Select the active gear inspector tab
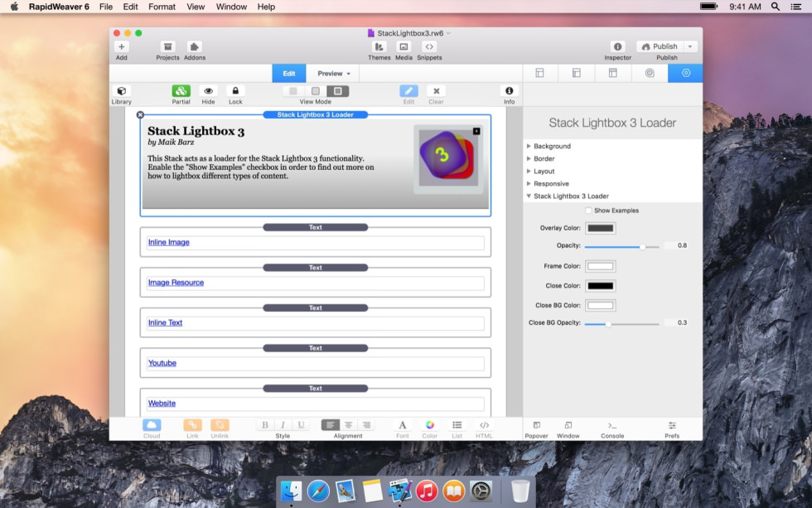Screen dimensions: 812x508 point(686,73)
